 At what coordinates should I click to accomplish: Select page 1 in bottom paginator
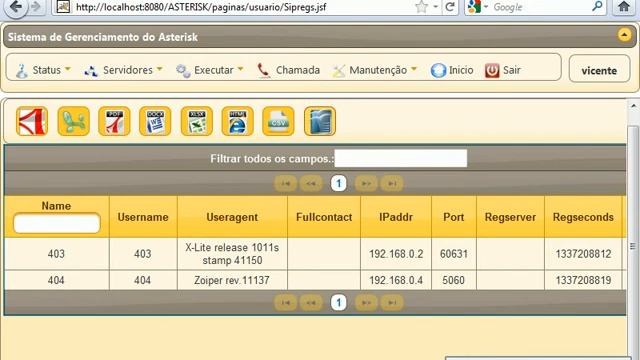pyautogui.click(x=338, y=303)
